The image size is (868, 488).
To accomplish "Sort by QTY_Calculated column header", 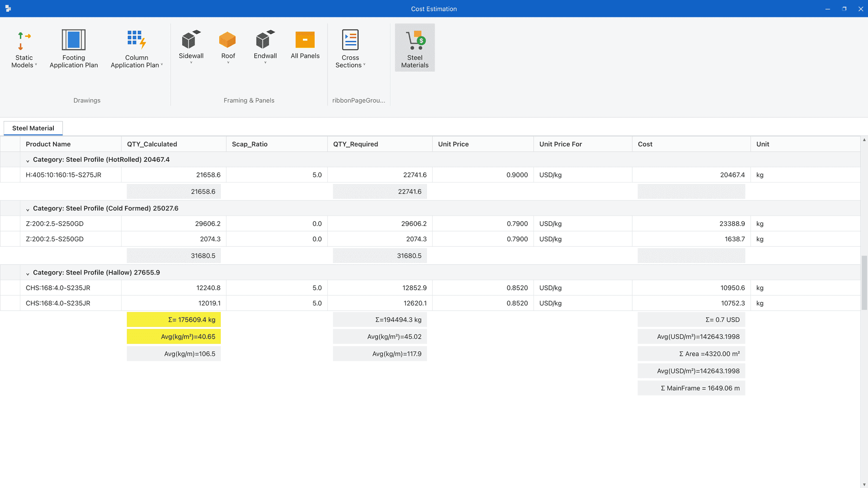I will pos(174,144).
